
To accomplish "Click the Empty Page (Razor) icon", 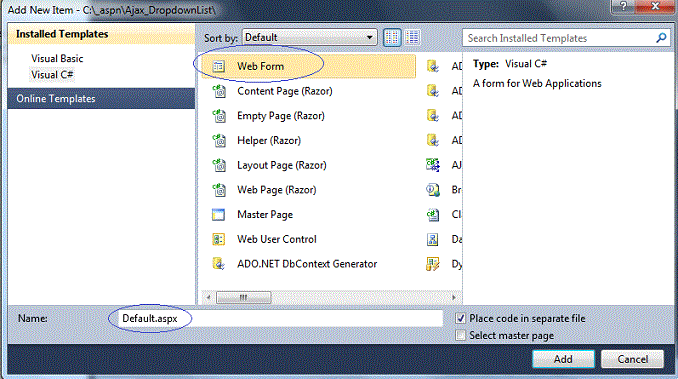I will (x=219, y=116).
